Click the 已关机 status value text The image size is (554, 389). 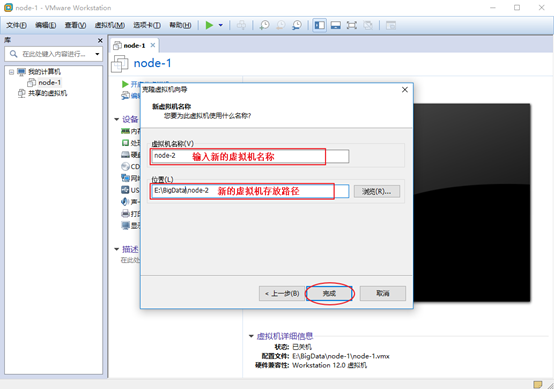(x=302, y=347)
